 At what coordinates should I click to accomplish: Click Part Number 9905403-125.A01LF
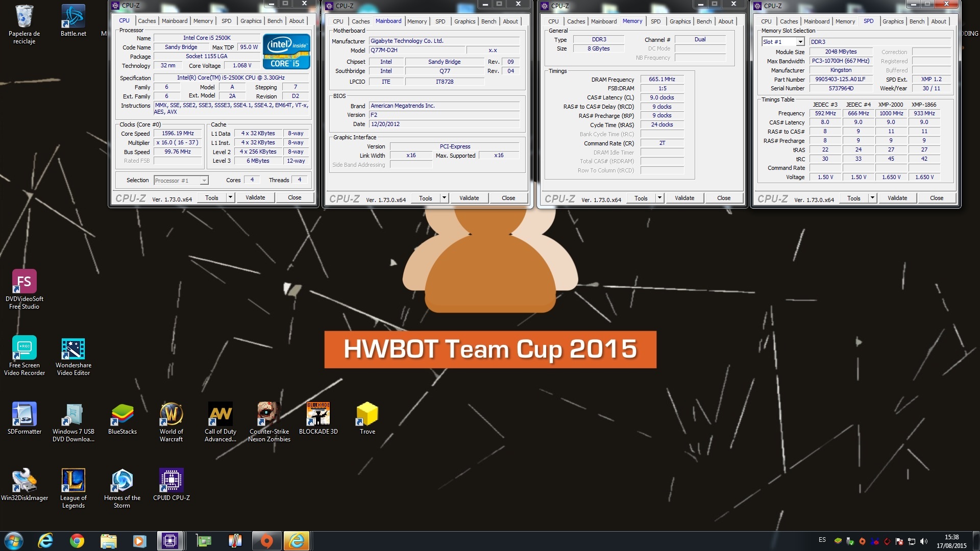point(840,79)
